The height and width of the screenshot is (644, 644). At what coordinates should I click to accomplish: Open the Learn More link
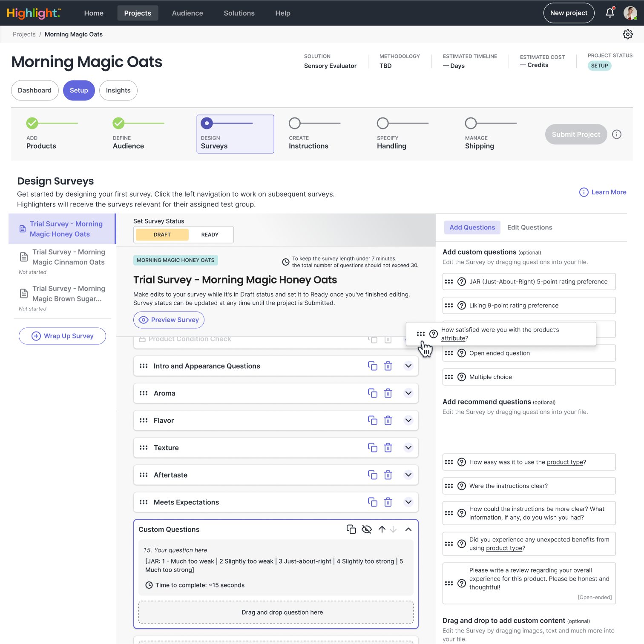point(603,192)
